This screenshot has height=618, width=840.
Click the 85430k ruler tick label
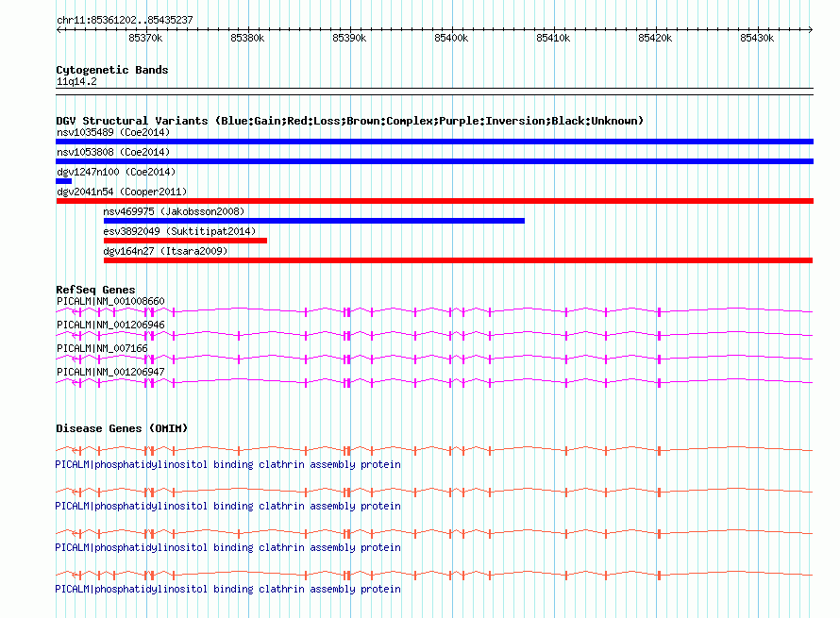(757, 38)
